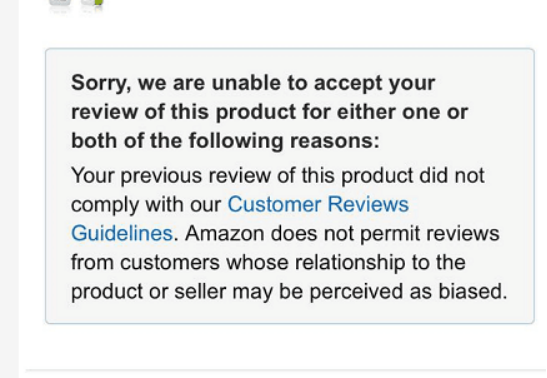Click the words "comply with our"

146,205
